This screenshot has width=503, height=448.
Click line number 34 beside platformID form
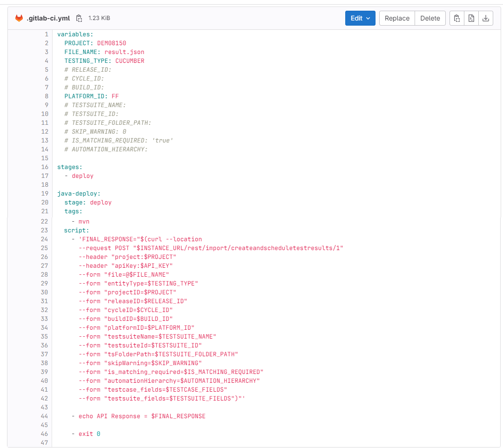45,327
